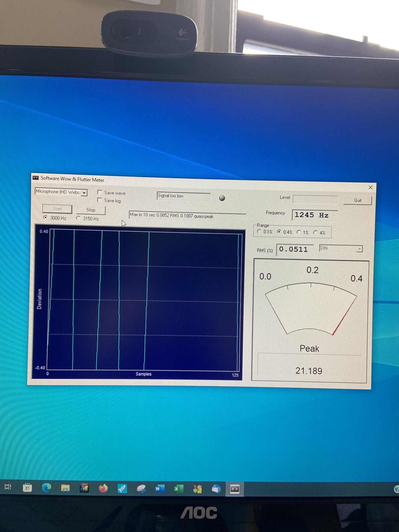399x532 pixels.
Task: Launch Microsoft Word from the taskbar
Action: point(160,489)
